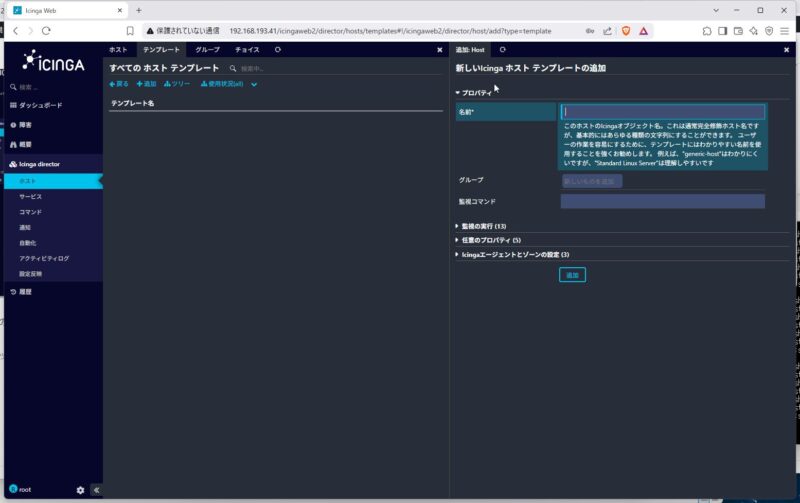Switch to the グループ tab
The image size is (800, 503).
coord(207,49)
